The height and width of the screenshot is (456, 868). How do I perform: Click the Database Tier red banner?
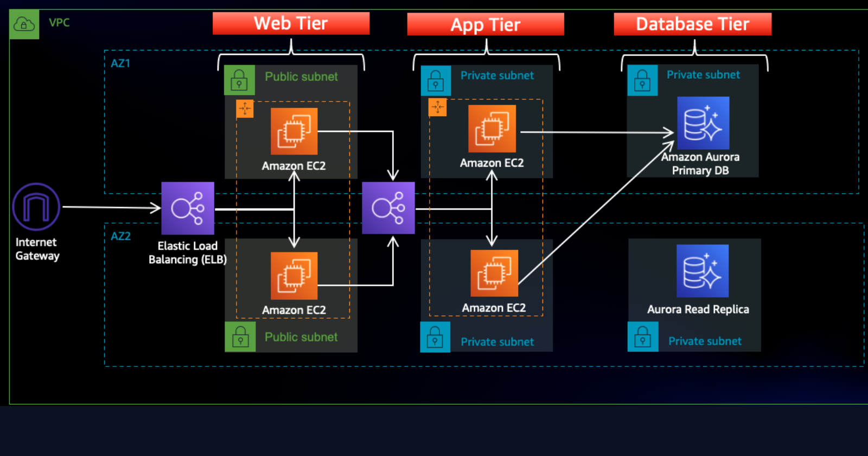click(693, 24)
